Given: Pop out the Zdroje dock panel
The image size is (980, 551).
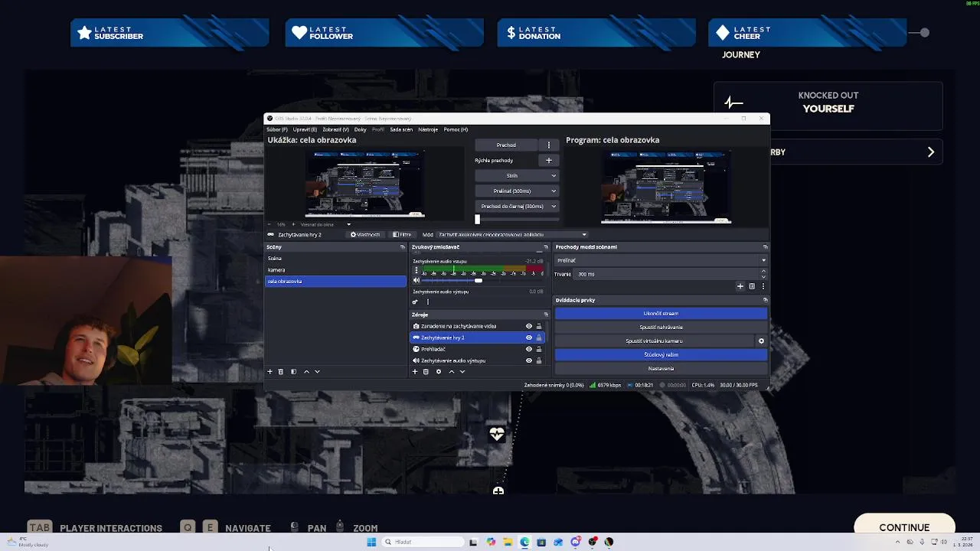Looking at the screenshot, I should tap(546, 315).
